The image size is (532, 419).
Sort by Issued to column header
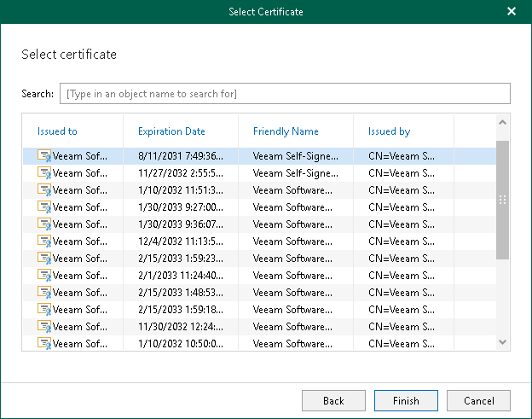click(x=57, y=131)
